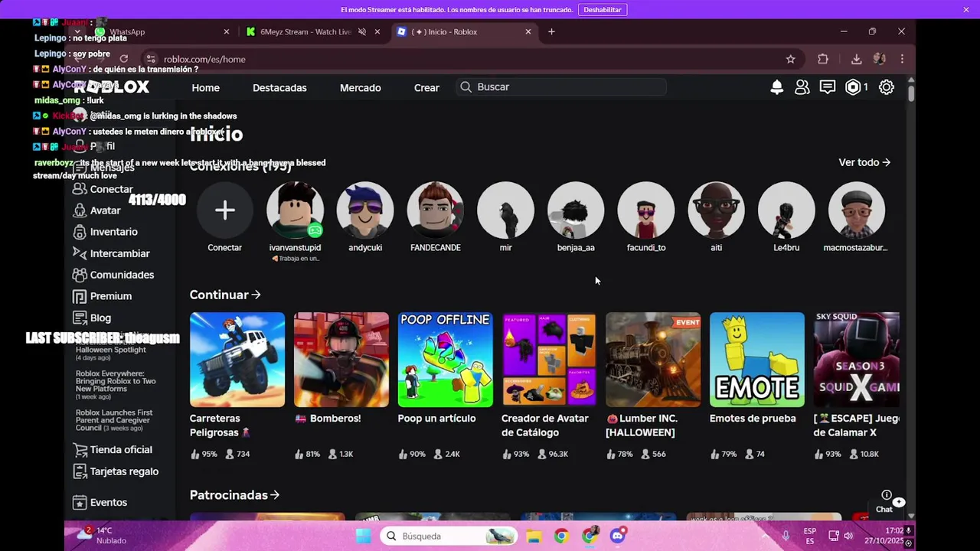Open Mercado in the top navigation
980x551 pixels.
pyautogui.click(x=360, y=88)
